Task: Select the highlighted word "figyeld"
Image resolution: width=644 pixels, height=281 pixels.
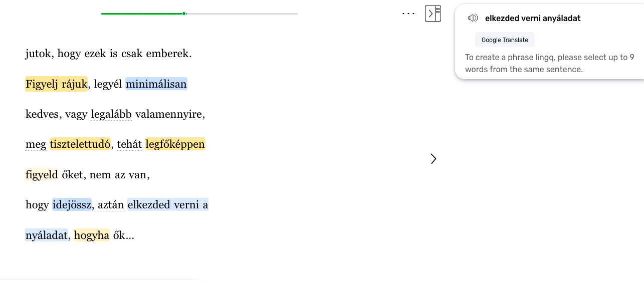Action: click(x=42, y=175)
